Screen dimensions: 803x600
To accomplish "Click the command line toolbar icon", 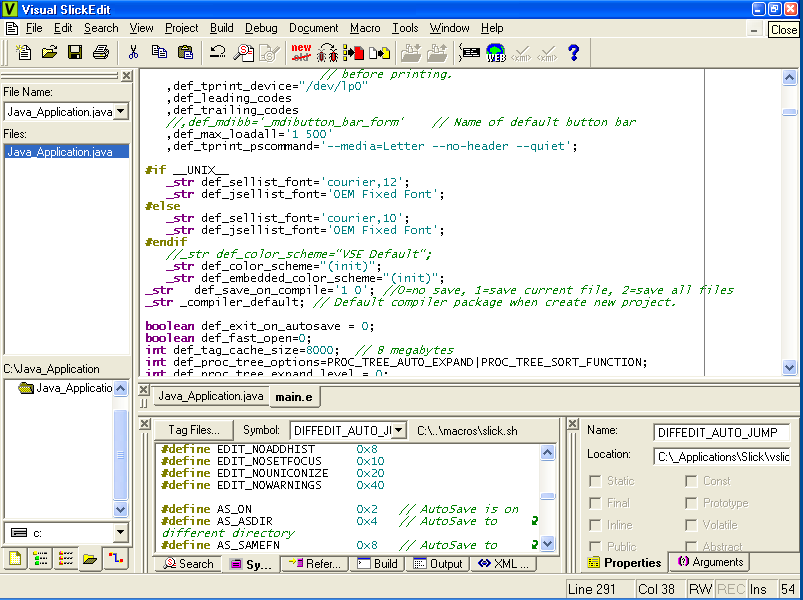I will pyautogui.click(x=469, y=52).
